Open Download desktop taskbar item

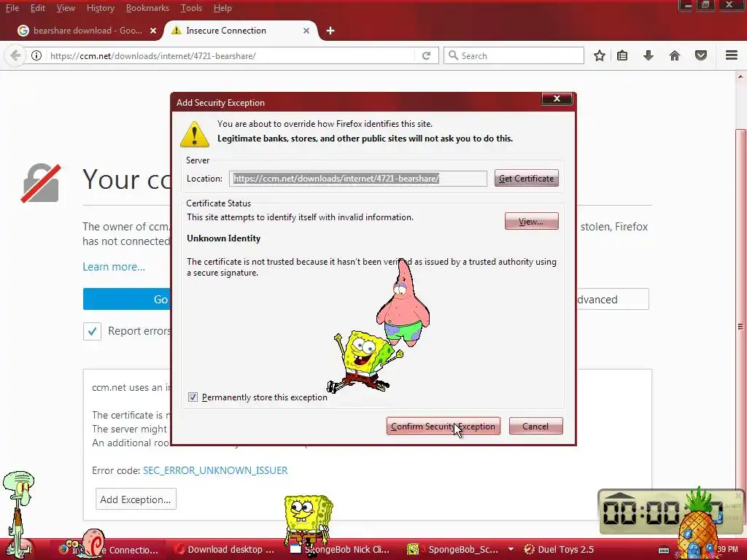(x=223, y=550)
